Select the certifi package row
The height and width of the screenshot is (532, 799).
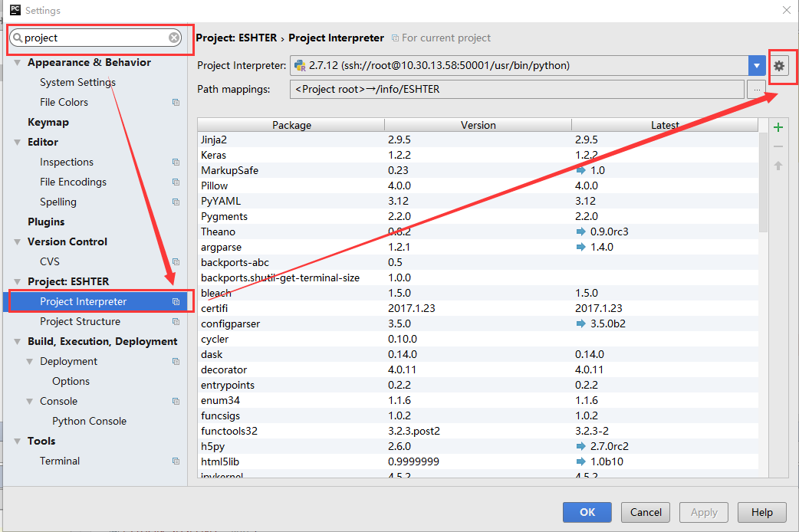coord(478,308)
